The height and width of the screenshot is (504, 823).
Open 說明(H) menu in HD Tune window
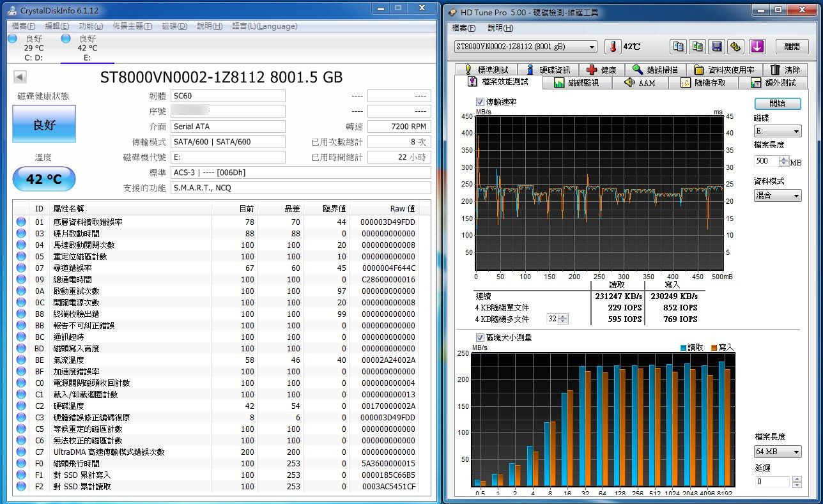tap(500, 28)
